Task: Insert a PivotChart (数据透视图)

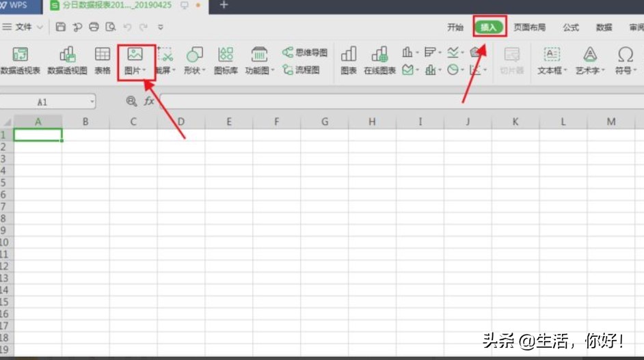Action: tap(68, 61)
